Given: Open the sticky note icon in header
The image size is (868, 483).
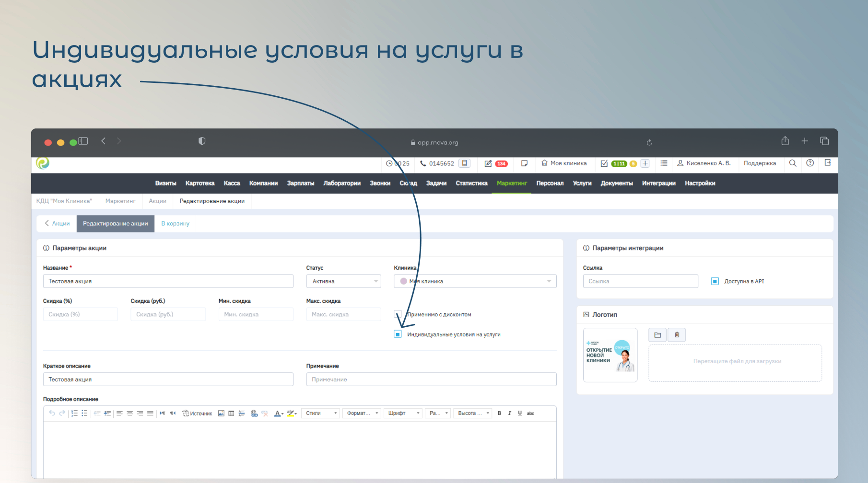Looking at the screenshot, I should (524, 163).
